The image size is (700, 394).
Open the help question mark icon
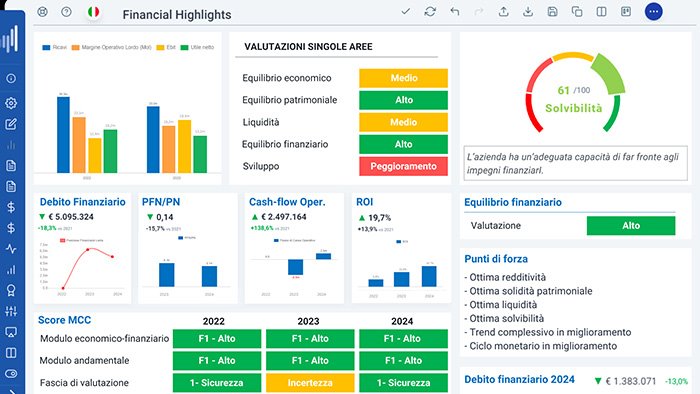pyautogui.click(x=67, y=12)
